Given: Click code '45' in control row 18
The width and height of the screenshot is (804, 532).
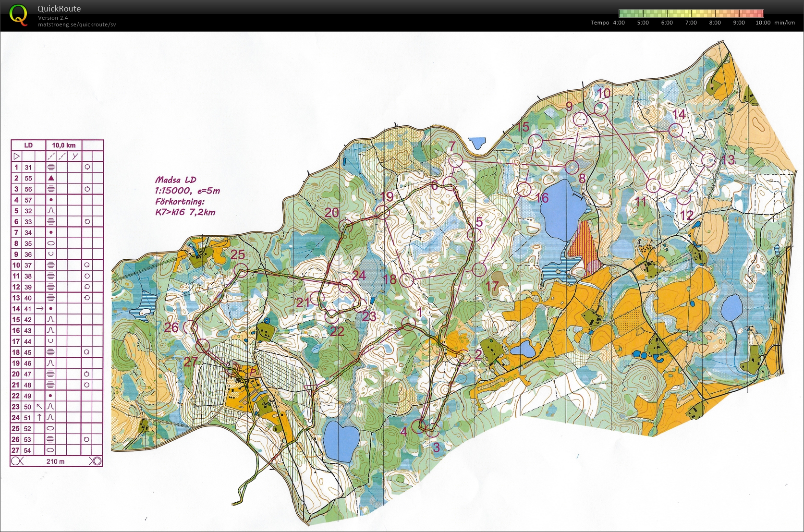Looking at the screenshot, I should (x=28, y=352).
